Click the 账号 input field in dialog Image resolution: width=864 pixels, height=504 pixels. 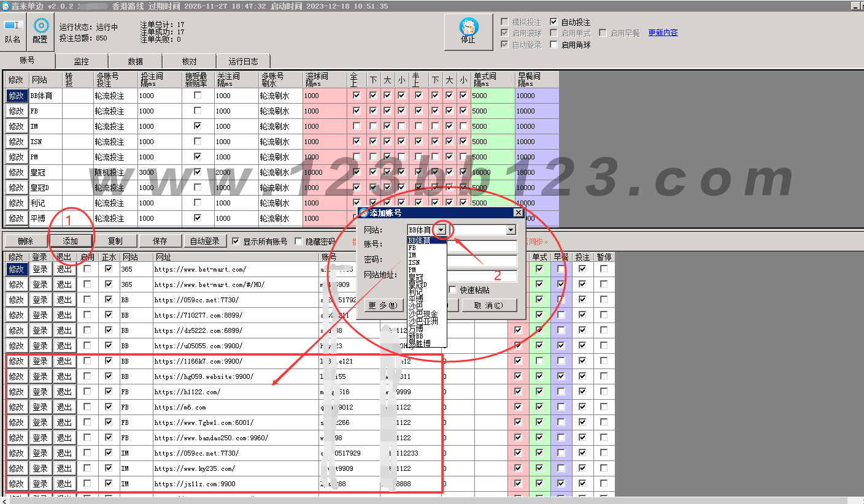462,246
